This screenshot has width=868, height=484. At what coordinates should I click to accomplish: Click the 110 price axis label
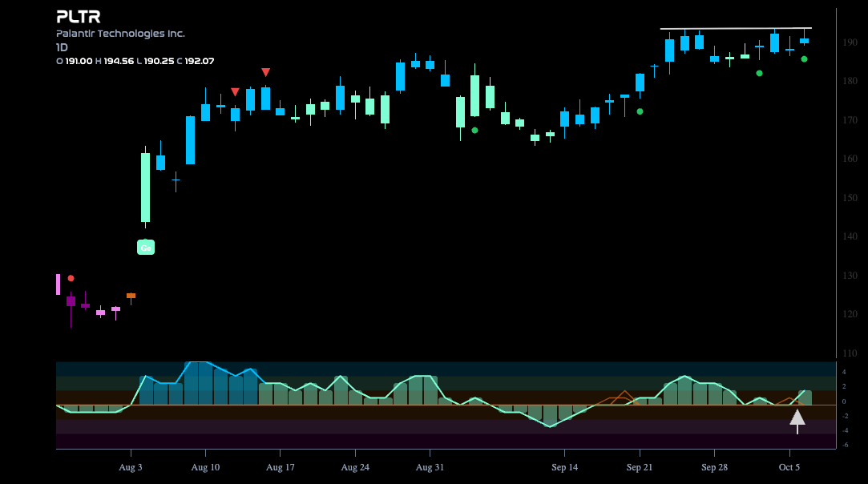pyautogui.click(x=850, y=353)
